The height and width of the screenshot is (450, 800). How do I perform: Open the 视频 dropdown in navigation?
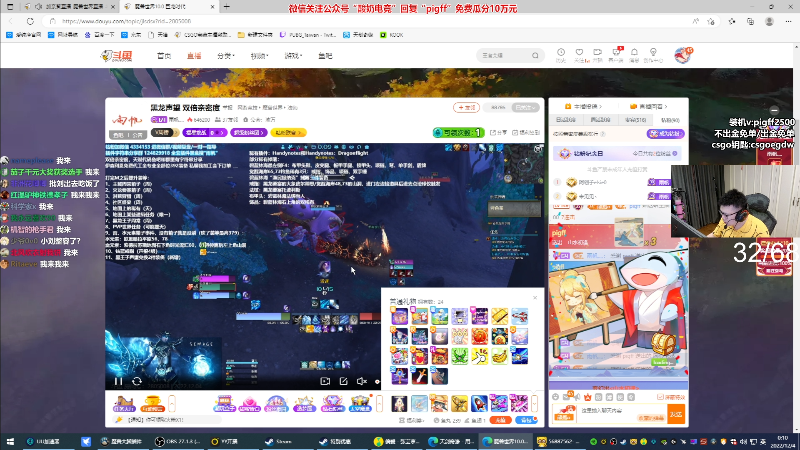259,56
